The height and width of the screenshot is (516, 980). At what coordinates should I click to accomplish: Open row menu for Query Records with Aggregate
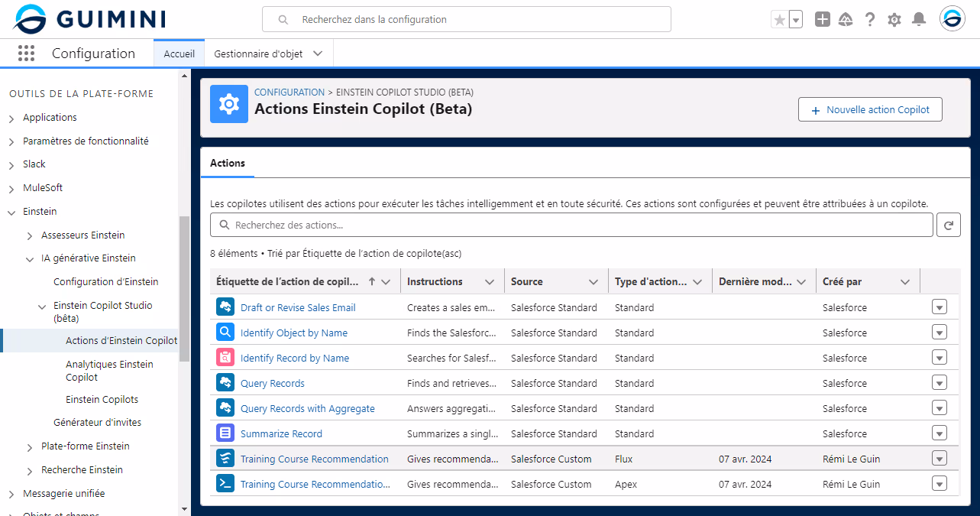click(x=940, y=408)
